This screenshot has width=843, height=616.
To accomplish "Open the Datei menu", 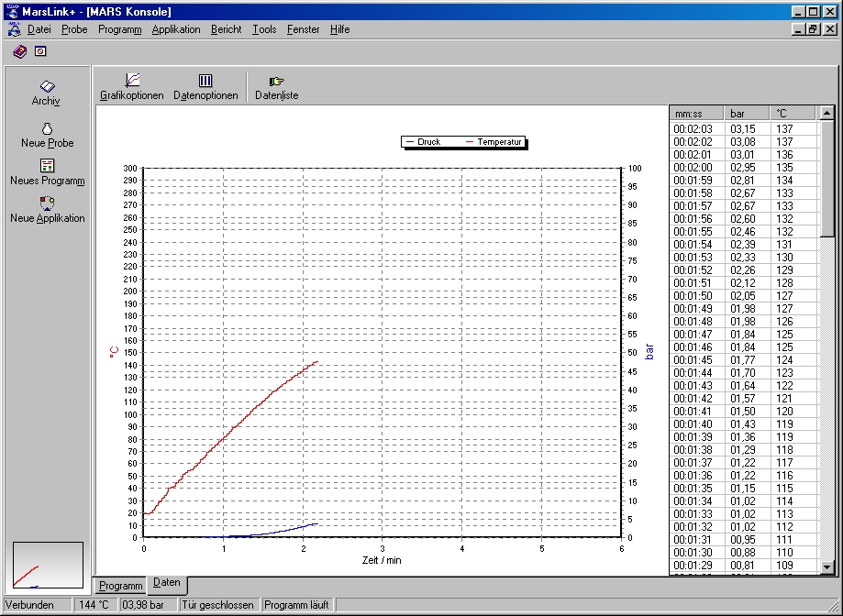I will pyautogui.click(x=39, y=29).
